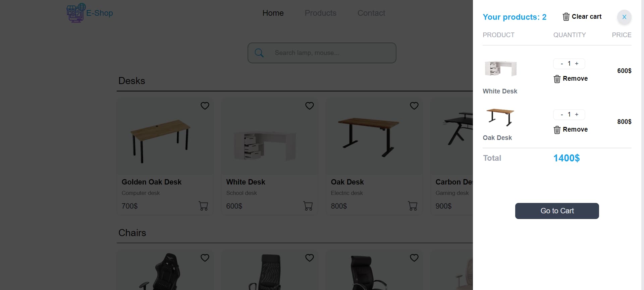Open the Contact menu item

tap(371, 13)
